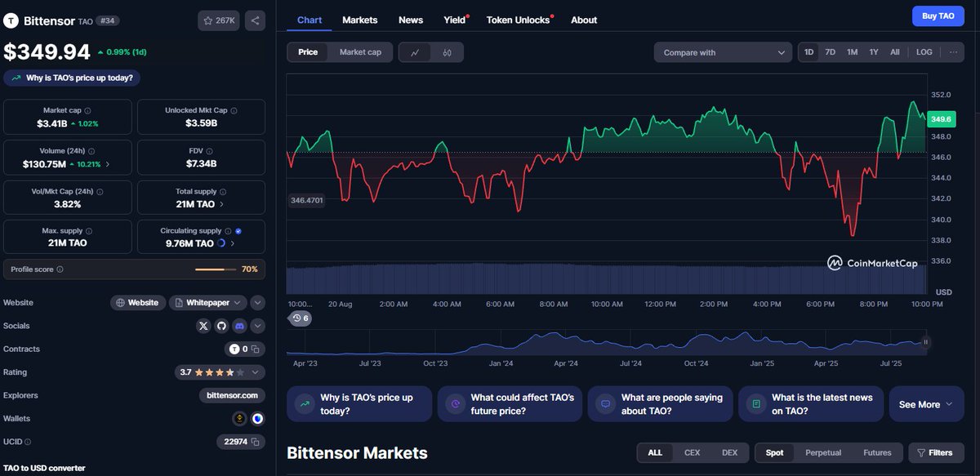Open info icon beside Profile score
The height and width of the screenshot is (476, 980).
click(60, 269)
